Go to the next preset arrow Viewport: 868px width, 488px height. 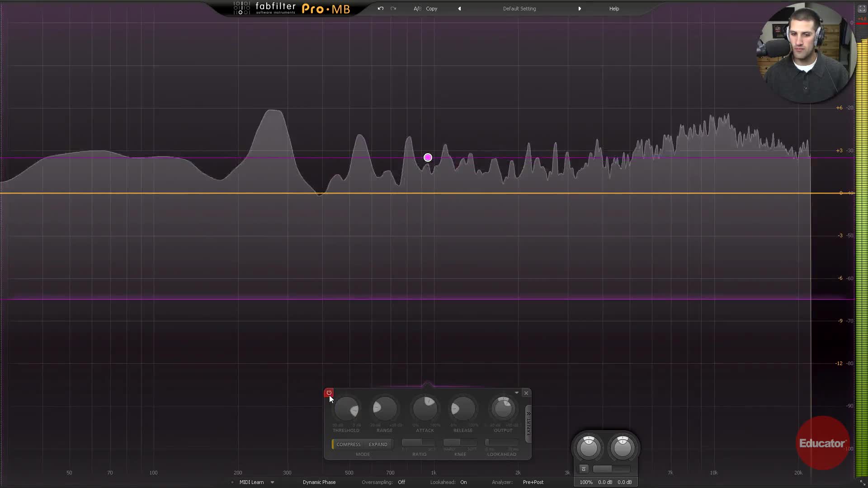point(580,9)
